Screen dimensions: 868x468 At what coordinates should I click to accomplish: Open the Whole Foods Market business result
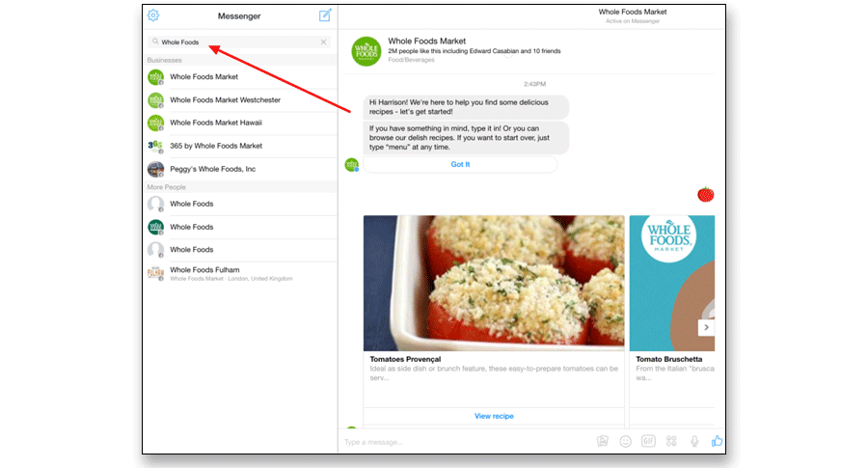pos(242,77)
